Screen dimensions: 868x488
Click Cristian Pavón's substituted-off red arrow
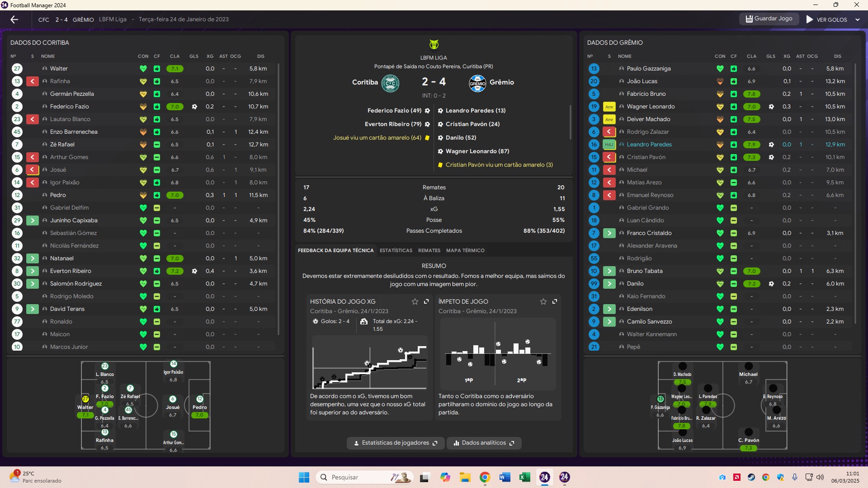tap(609, 157)
